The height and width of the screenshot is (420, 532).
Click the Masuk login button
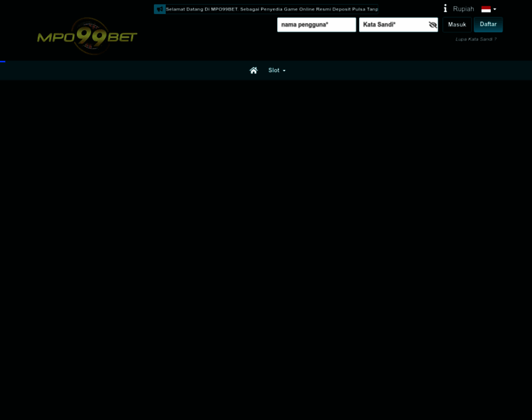[x=456, y=24]
